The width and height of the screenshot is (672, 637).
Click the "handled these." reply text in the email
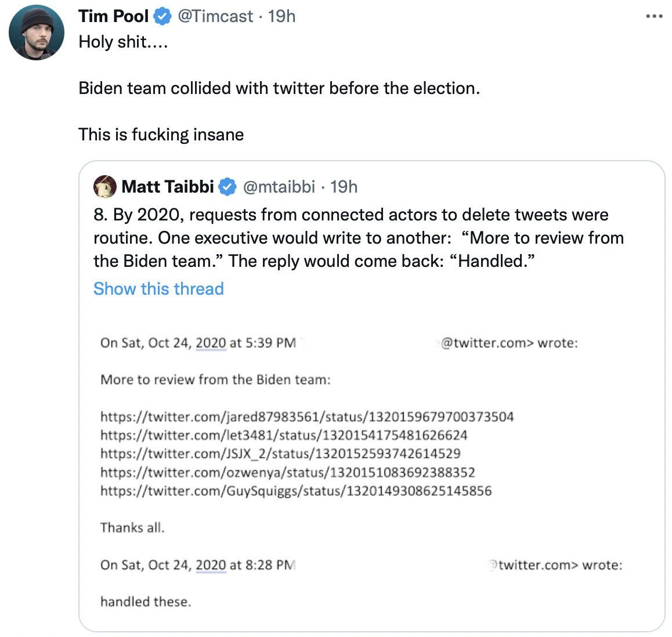(146, 602)
